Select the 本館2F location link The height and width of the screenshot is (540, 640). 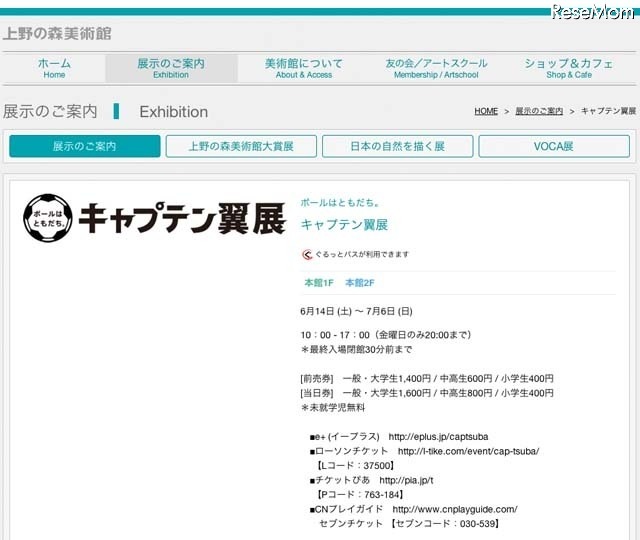click(x=360, y=282)
